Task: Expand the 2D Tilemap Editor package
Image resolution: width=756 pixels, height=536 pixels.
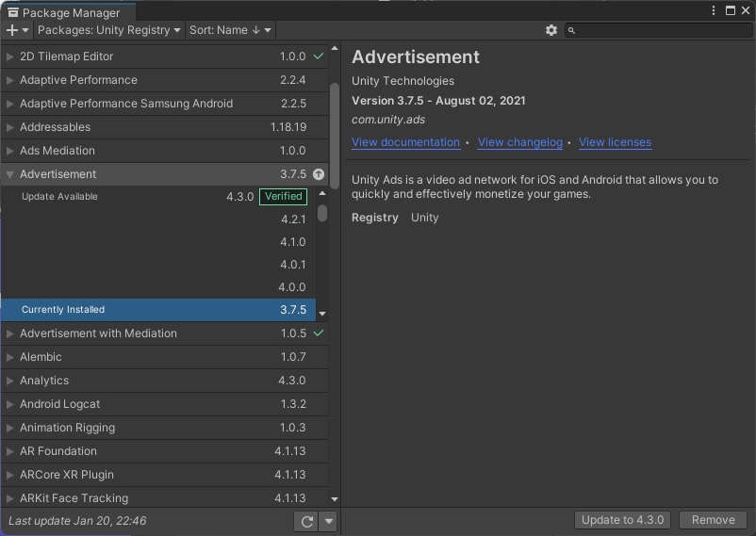Action: click(x=9, y=57)
